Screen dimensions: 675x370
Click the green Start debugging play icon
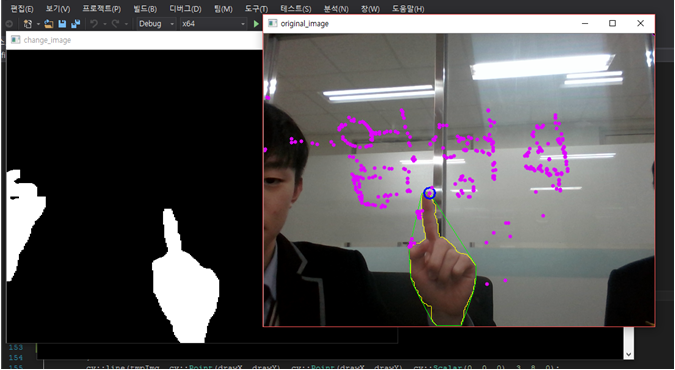pos(257,24)
